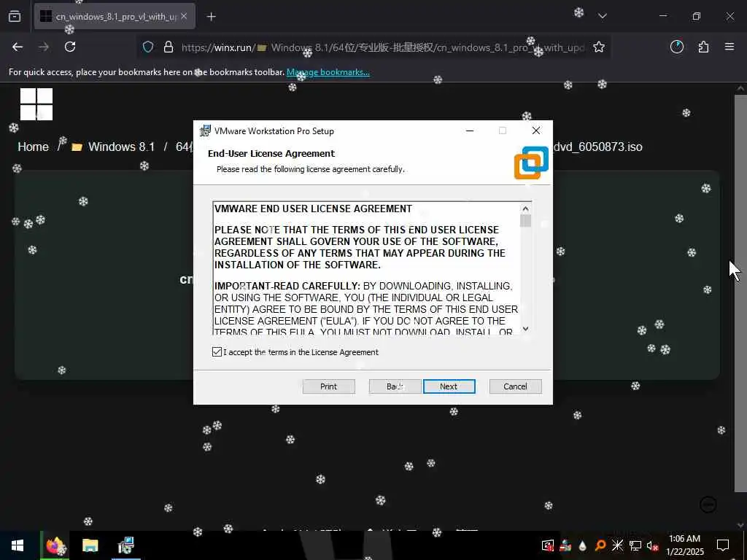Open the Windows Start menu

[18, 545]
